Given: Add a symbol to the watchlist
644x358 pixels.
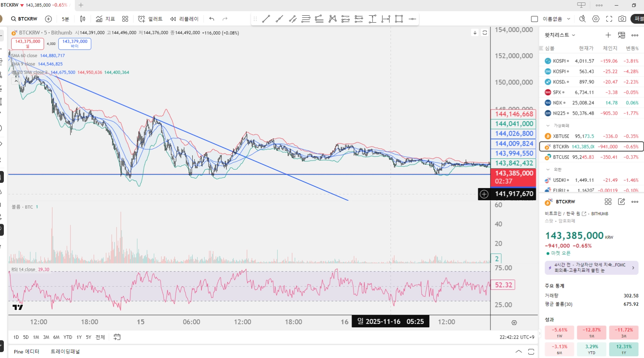Looking at the screenshot, I should [x=608, y=35].
